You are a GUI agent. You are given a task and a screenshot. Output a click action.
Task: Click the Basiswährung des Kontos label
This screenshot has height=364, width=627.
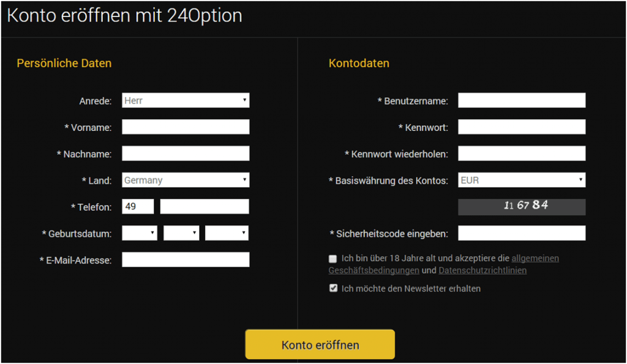(388, 180)
